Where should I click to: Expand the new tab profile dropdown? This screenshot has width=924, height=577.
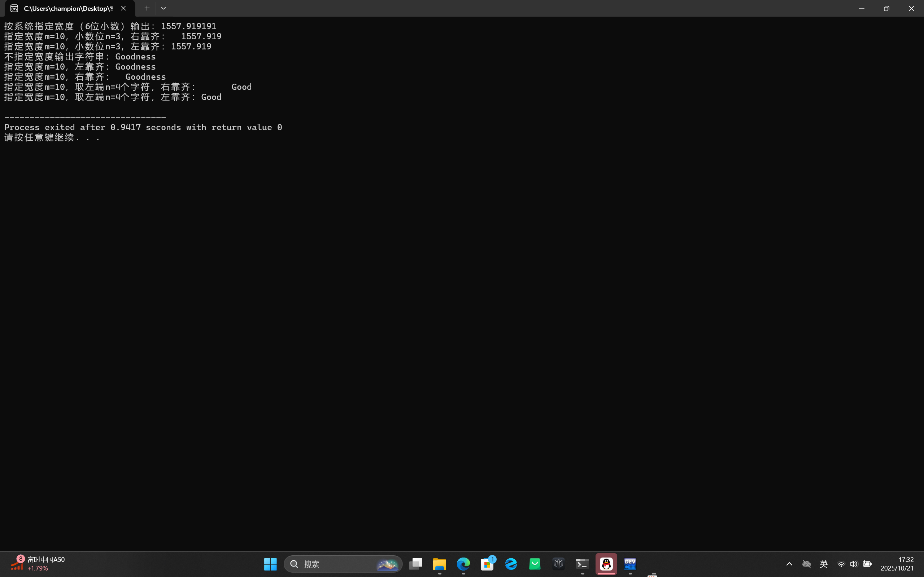coord(164,8)
